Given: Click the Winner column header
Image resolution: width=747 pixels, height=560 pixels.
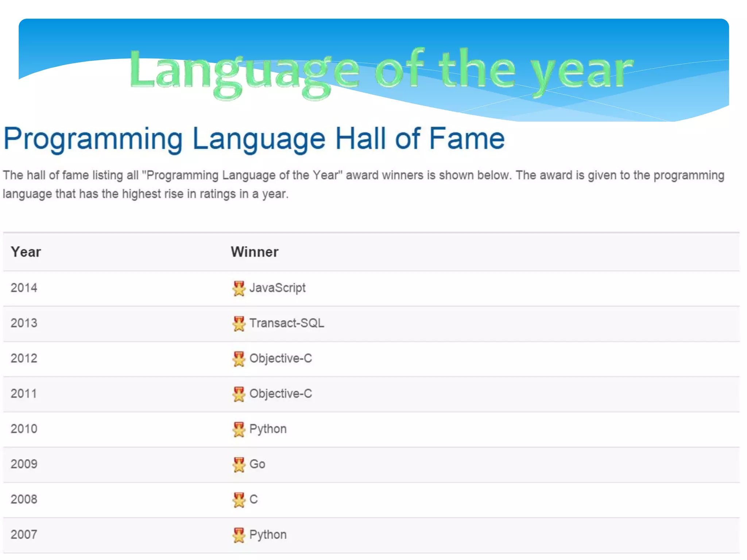Looking at the screenshot, I should (x=255, y=252).
